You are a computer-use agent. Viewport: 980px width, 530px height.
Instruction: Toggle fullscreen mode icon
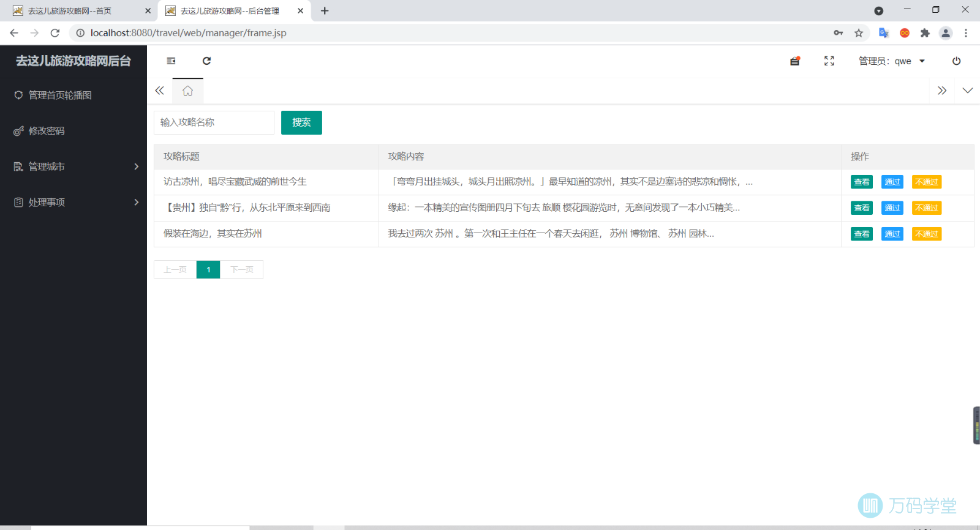(x=829, y=61)
